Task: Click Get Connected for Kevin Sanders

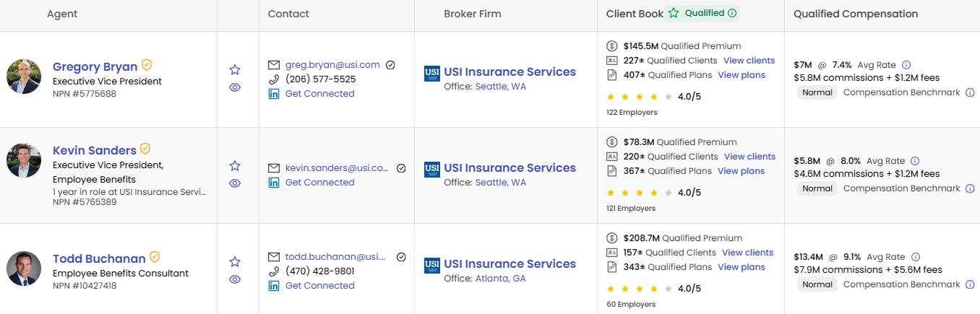Action: (319, 183)
